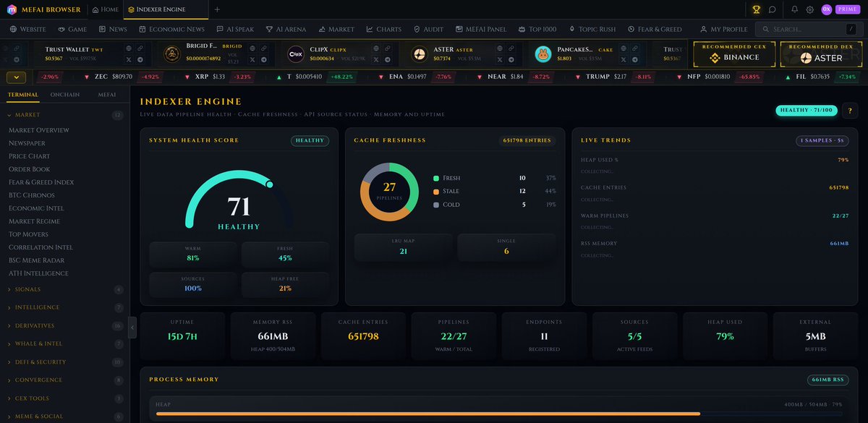Copy Trust Wallet link icon

140,48
